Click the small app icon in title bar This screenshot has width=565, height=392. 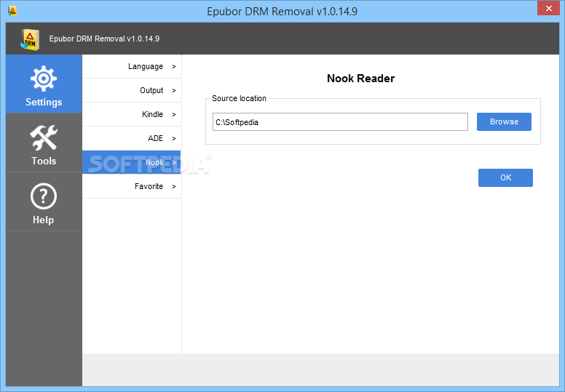pos(12,11)
